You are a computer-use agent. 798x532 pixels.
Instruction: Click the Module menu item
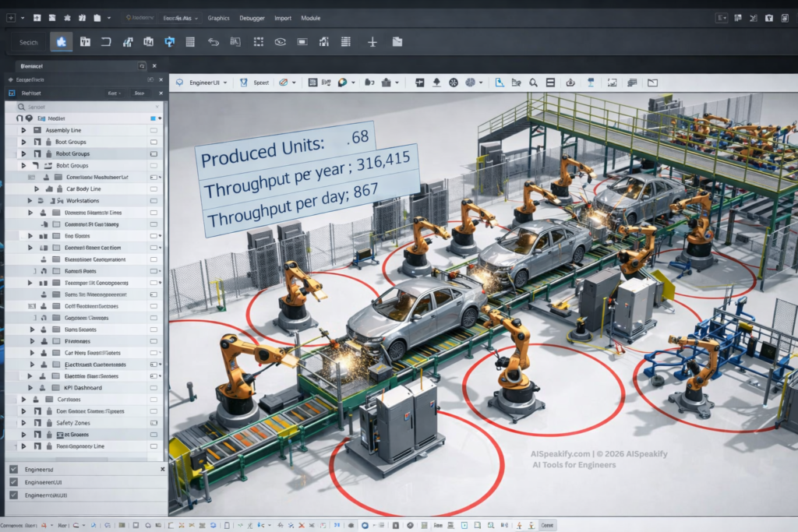310,18
